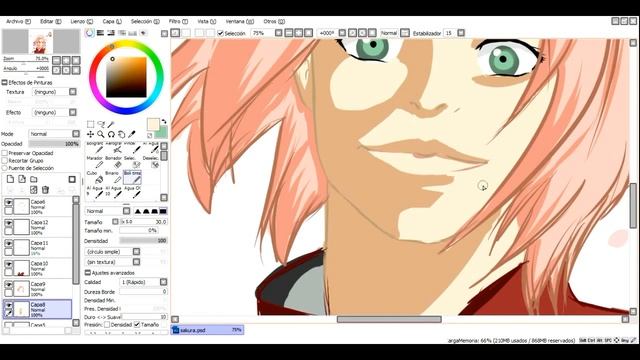Hide the Capa6 layer

(8, 202)
